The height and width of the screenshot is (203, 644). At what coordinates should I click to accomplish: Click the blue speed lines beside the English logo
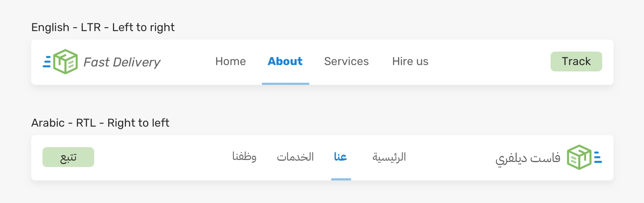(x=47, y=62)
